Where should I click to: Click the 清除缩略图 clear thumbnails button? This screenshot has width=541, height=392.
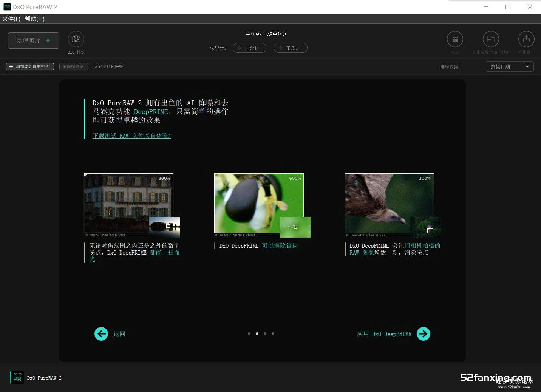tap(74, 66)
